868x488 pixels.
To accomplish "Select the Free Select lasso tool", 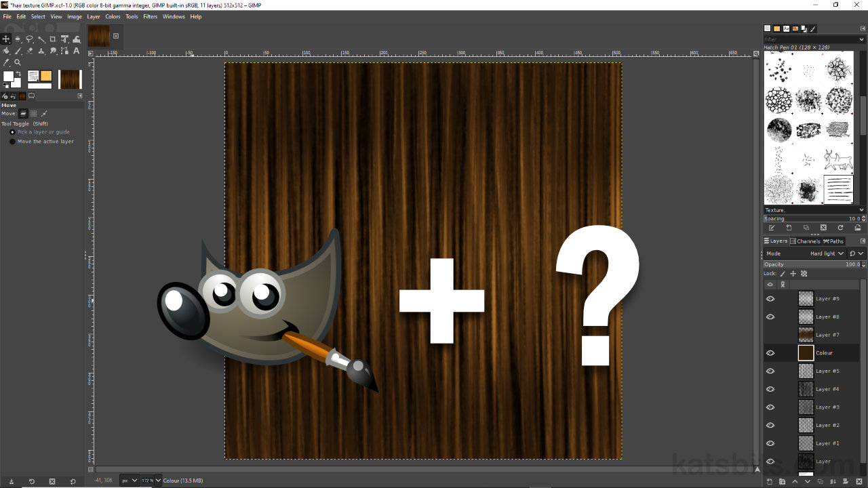I will (29, 39).
